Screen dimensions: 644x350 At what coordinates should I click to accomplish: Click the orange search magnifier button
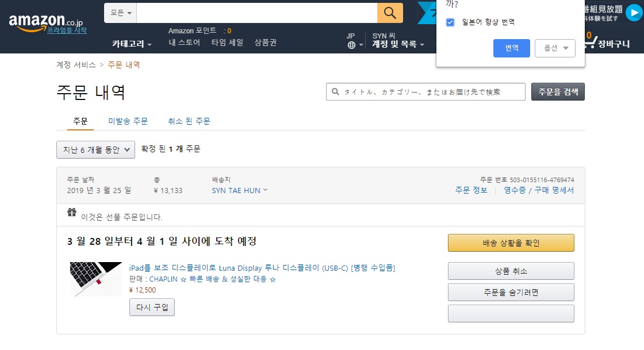click(390, 13)
